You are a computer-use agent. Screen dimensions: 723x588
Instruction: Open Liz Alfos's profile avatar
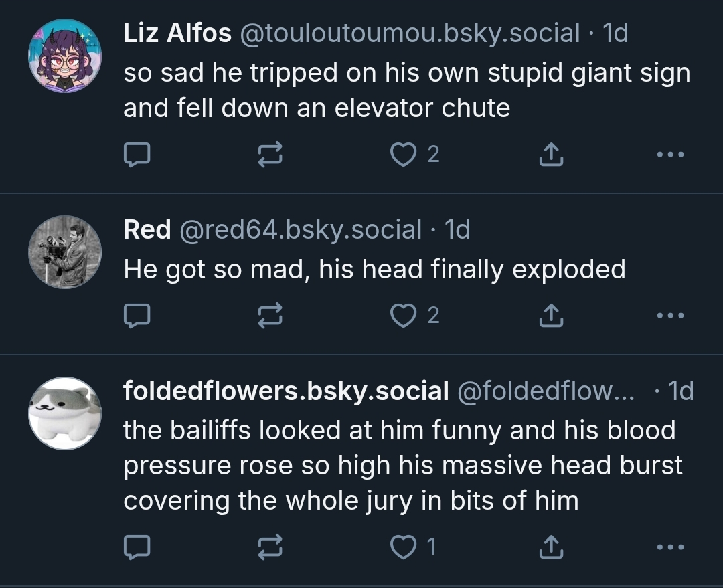tap(65, 56)
